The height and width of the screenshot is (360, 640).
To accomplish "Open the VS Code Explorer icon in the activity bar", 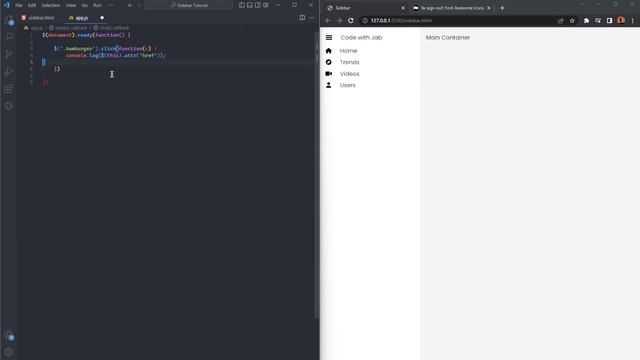I will point(9,20).
